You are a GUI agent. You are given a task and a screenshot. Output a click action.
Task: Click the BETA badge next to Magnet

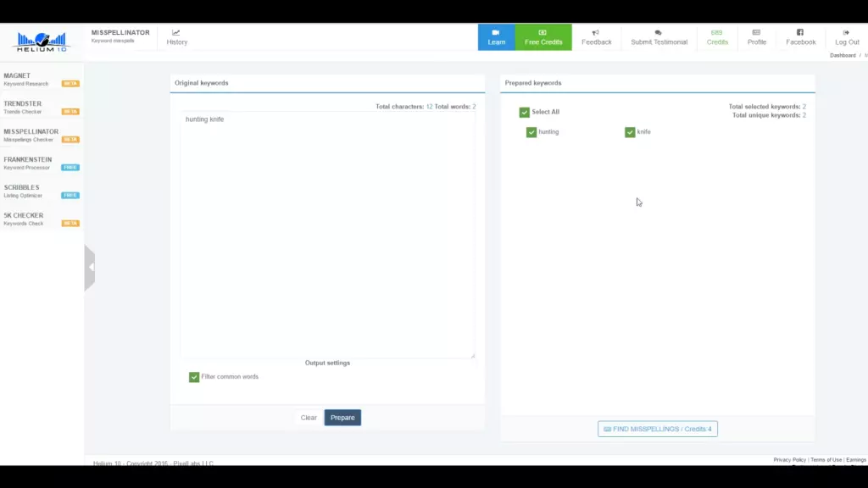pos(70,84)
